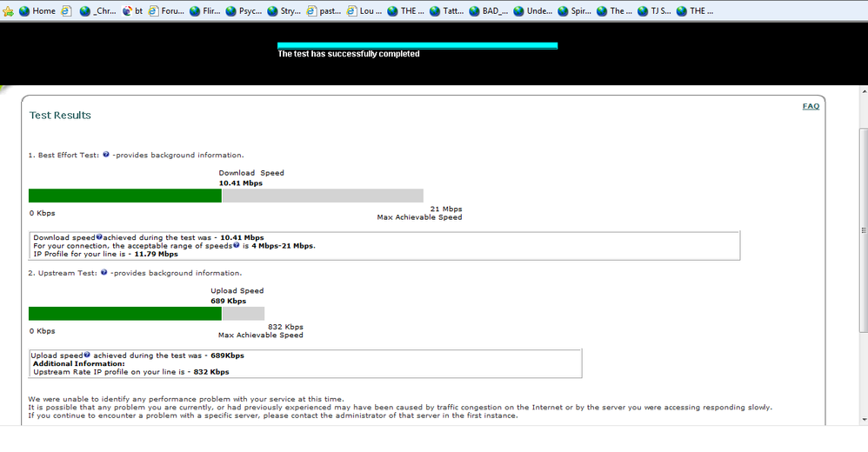Viewport: 868px width, 452px height.
Task: Open the Flir... bookmark
Action: pos(204,11)
